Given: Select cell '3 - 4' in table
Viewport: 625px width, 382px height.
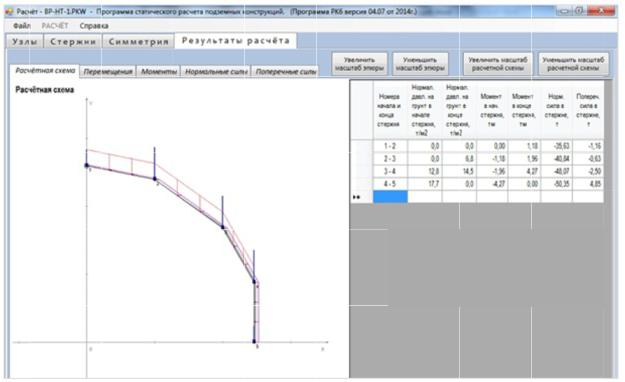Looking at the screenshot, I should pyautogui.click(x=390, y=171).
